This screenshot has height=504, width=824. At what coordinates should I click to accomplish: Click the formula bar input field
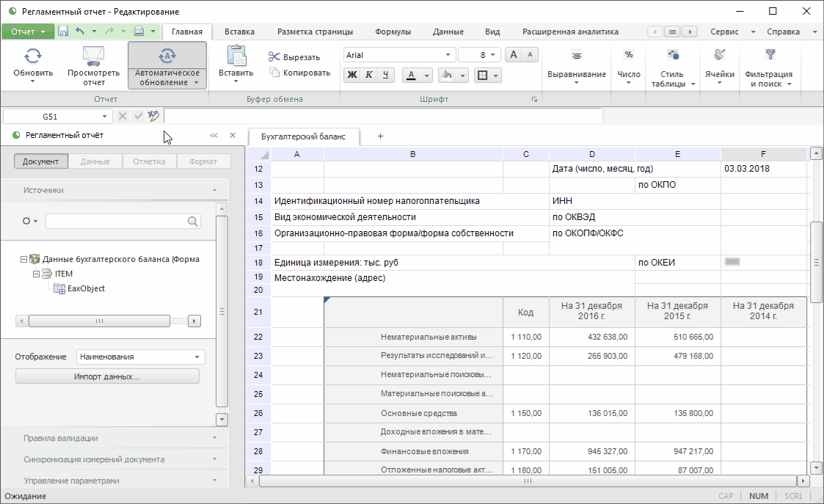(382, 116)
